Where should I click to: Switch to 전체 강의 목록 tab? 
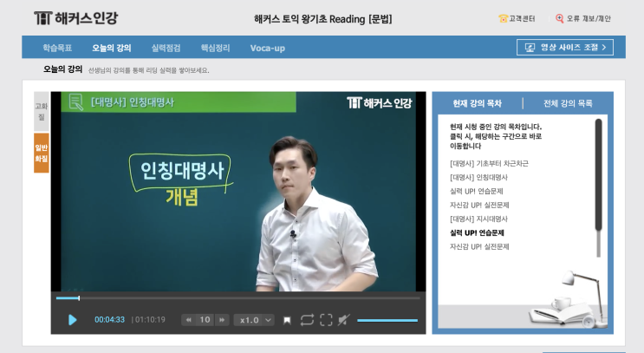[568, 103]
